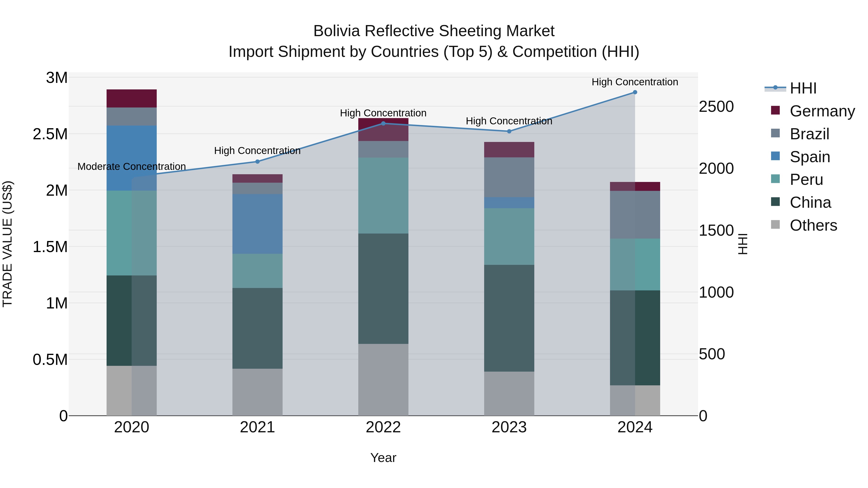868x488 pixels.
Task: Click the 1000 right HHI axis tick
Action: [716, 292]
